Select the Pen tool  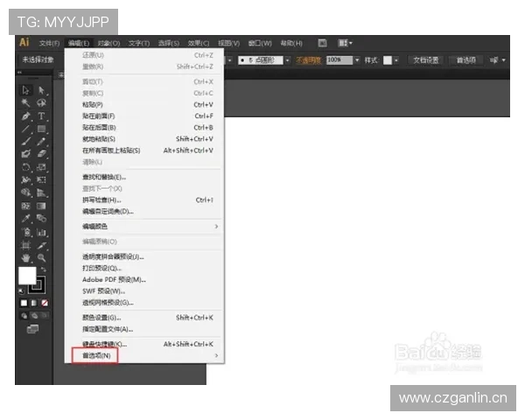coord(25,115)
